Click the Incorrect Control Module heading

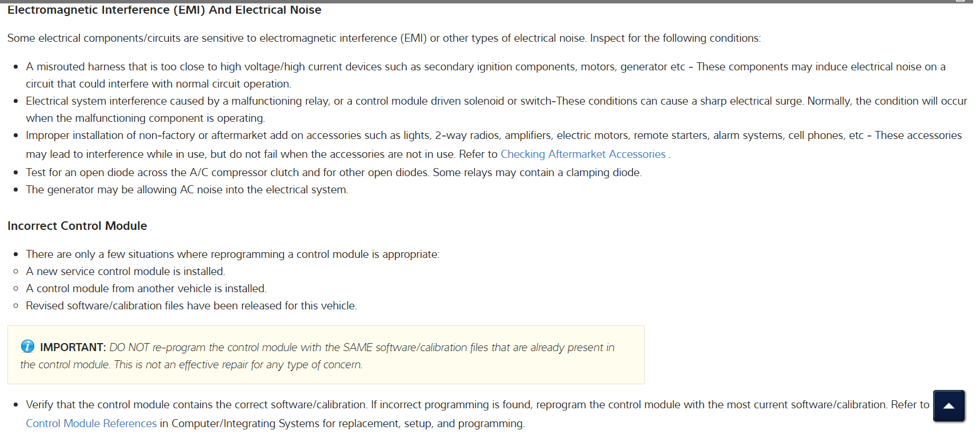(x=77, y=226)
